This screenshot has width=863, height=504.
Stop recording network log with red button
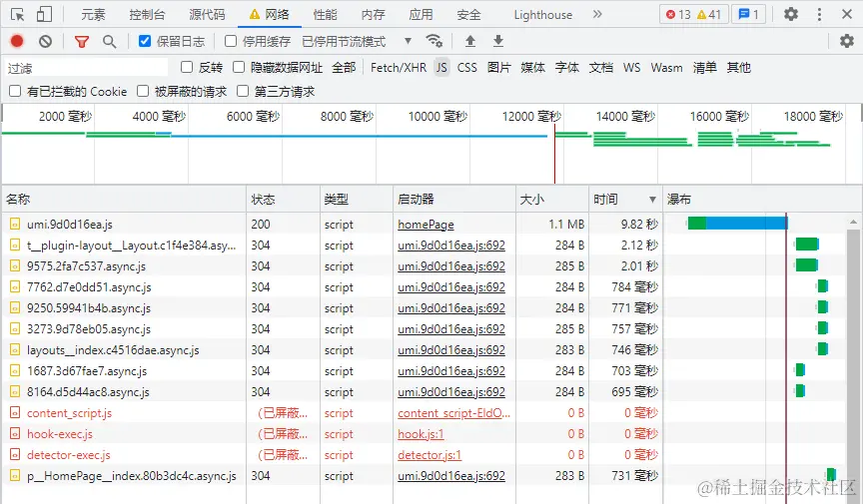click(17, 41)
